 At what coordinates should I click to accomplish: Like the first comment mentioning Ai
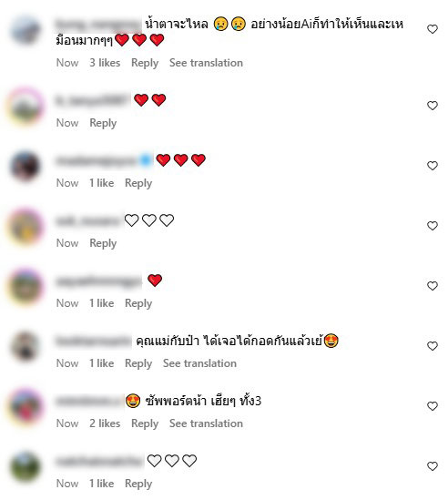click(x=432, y=29)
